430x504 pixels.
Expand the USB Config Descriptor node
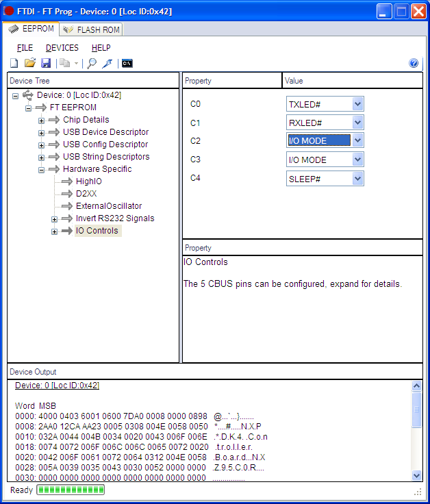(41, 145)
